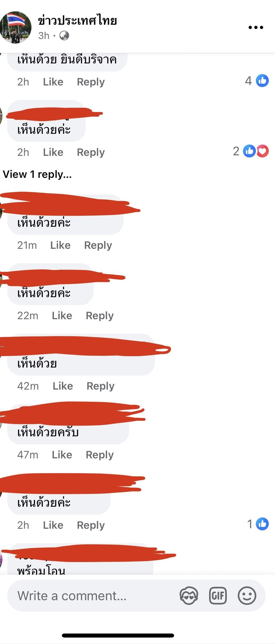This screenshot has width=275, height=644.
Task: Reply to the 47m ago comment
Action: [100, 455]
